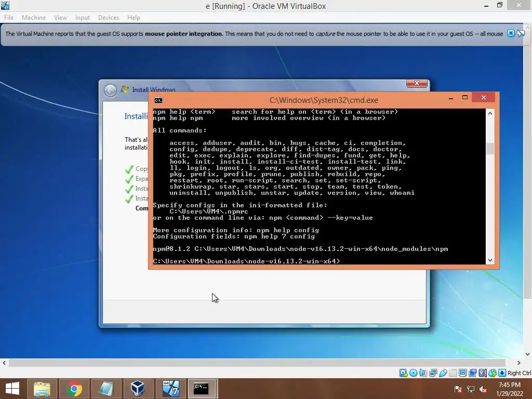The width and height of the screenshot is (532, 399).
Task: Click the host key keyboard capture icon
Action: pos(502,373)
